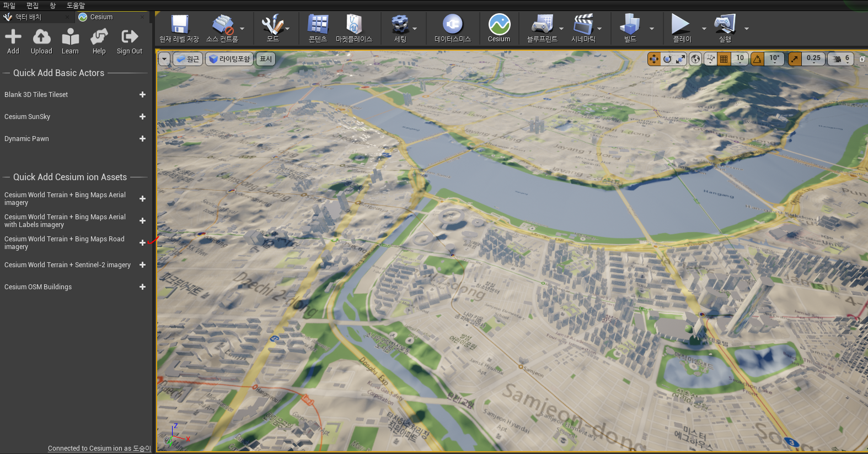
Task: Expand Play options dropdown arrow
Action: pos(704,29)
